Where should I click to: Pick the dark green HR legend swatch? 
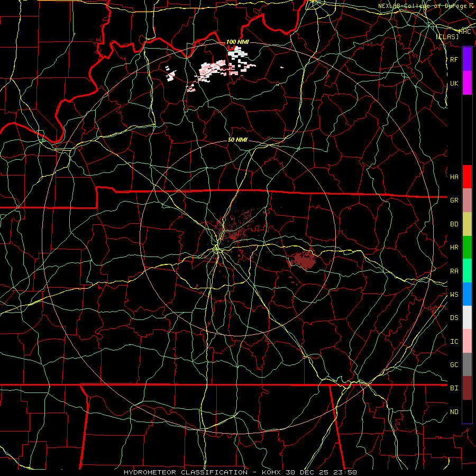click(467, 247)
